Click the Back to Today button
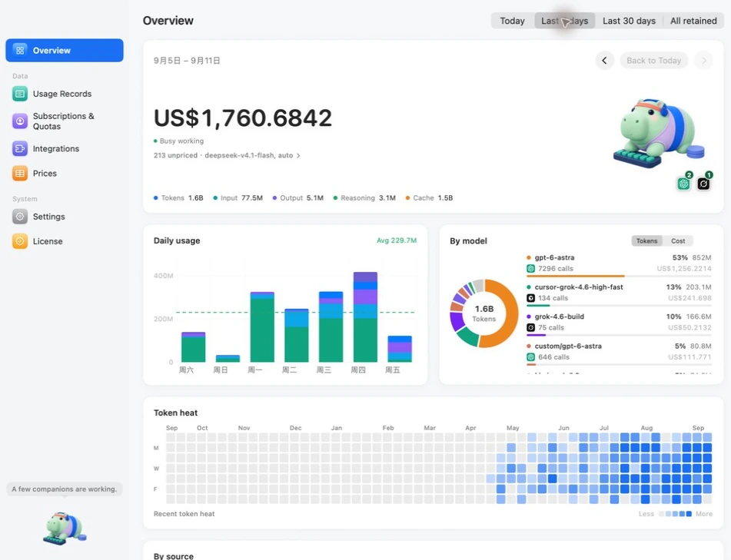Viewport: 731px width, 560px height. (653, 61)
